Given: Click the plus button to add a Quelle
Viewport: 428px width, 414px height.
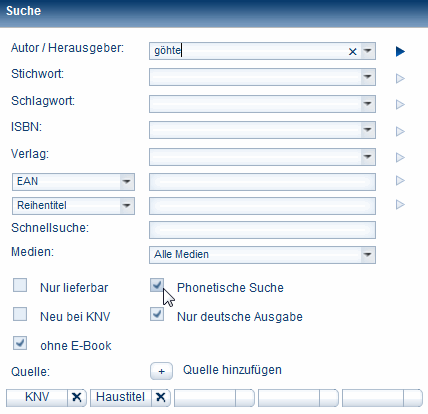Looking at the screenshot, I should pos(161,371).
